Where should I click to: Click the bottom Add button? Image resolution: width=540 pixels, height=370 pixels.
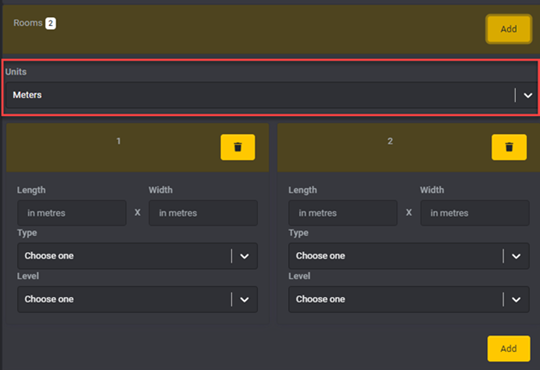coord(509,349)
